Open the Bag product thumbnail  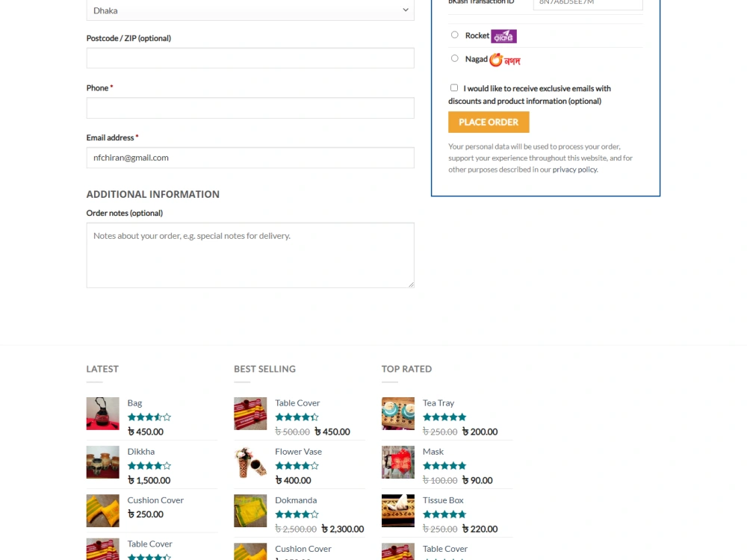click(x=102, y=414)
